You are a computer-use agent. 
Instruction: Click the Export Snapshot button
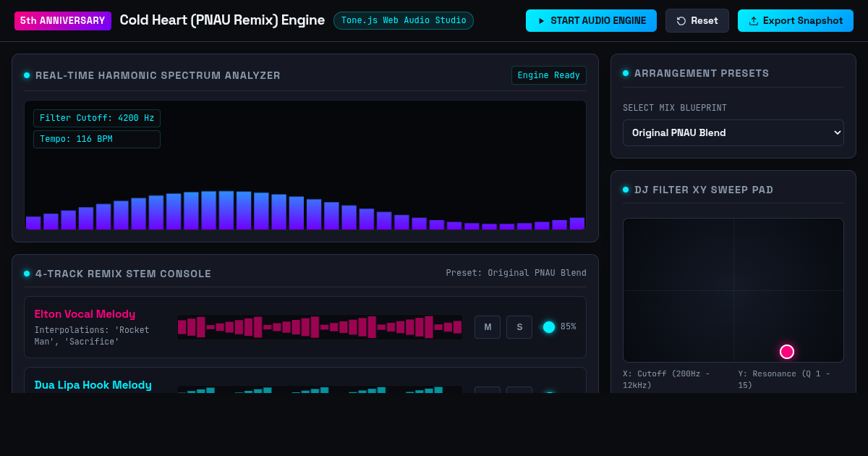point(796,21)
